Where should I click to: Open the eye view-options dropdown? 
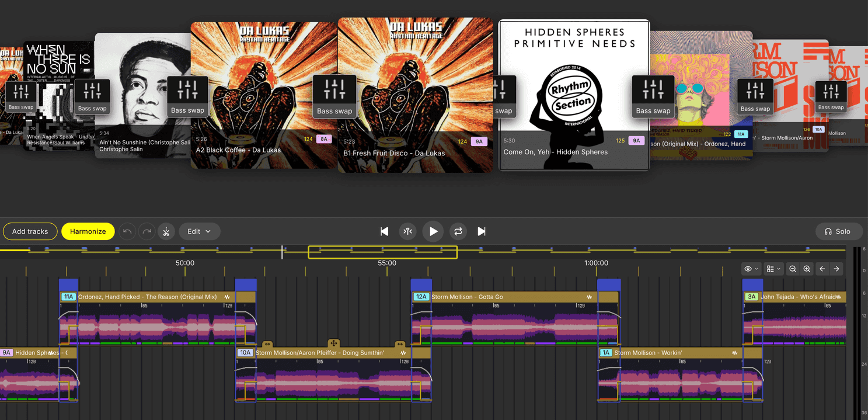[751, 269]
